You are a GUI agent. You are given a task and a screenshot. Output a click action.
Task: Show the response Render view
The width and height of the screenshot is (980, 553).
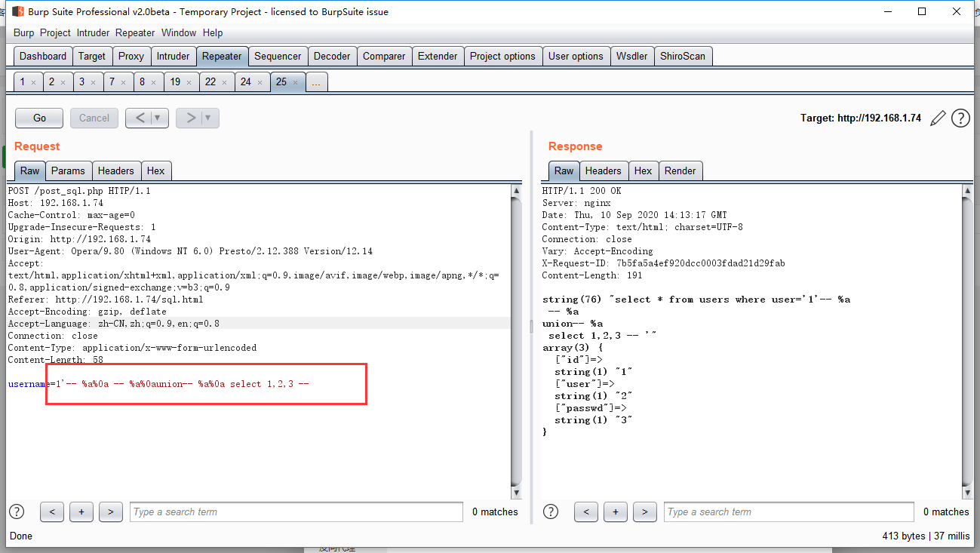click(x=680, y=171)
